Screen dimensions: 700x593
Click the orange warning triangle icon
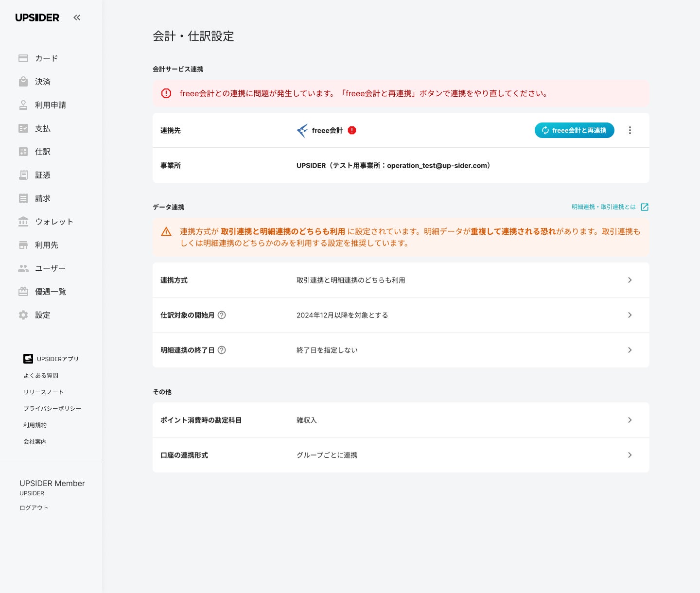(x=166, y=231)
